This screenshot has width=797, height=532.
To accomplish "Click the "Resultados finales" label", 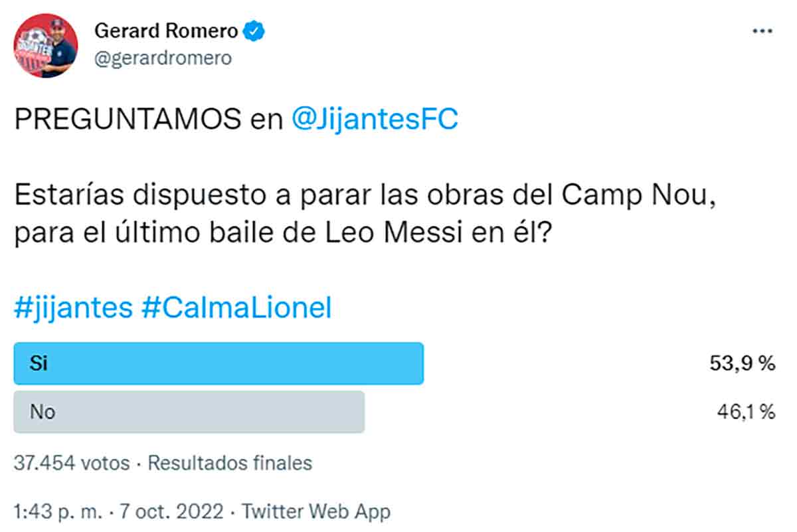I will click(230, 462).
